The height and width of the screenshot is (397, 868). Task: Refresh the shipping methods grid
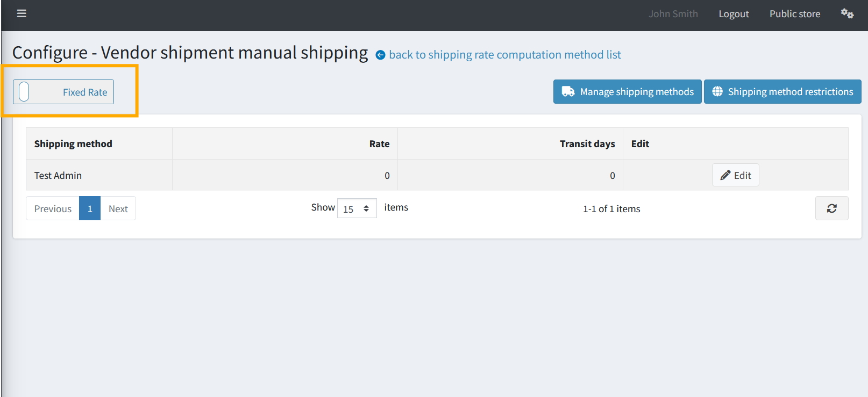pos(831,208)
